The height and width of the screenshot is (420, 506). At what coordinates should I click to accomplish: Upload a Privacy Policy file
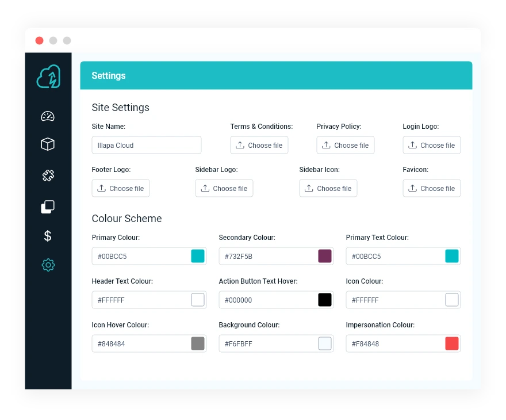345,145
